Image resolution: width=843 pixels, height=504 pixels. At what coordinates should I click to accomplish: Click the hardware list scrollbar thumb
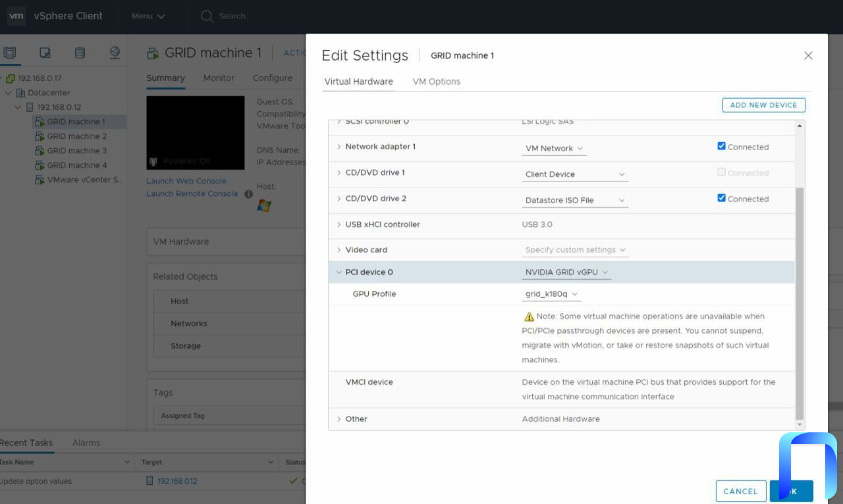(x=800, y=303)
